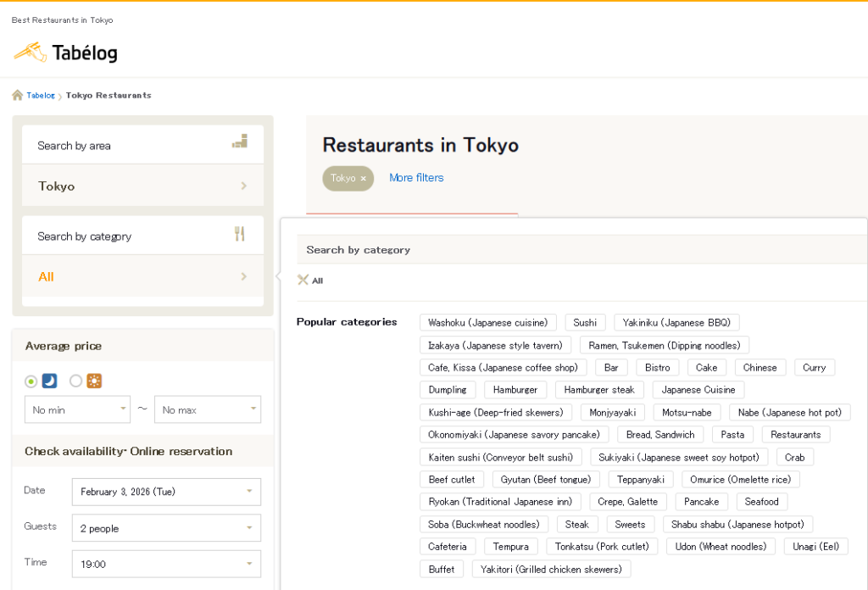Select the Yakiniku (Japanese BBQ) category
Screen dimensions: 868x590
[x=676, y=322]
